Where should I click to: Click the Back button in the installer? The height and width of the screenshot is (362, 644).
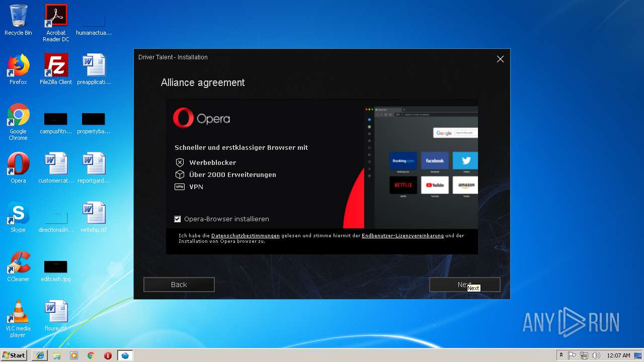[x=179, y=285]
